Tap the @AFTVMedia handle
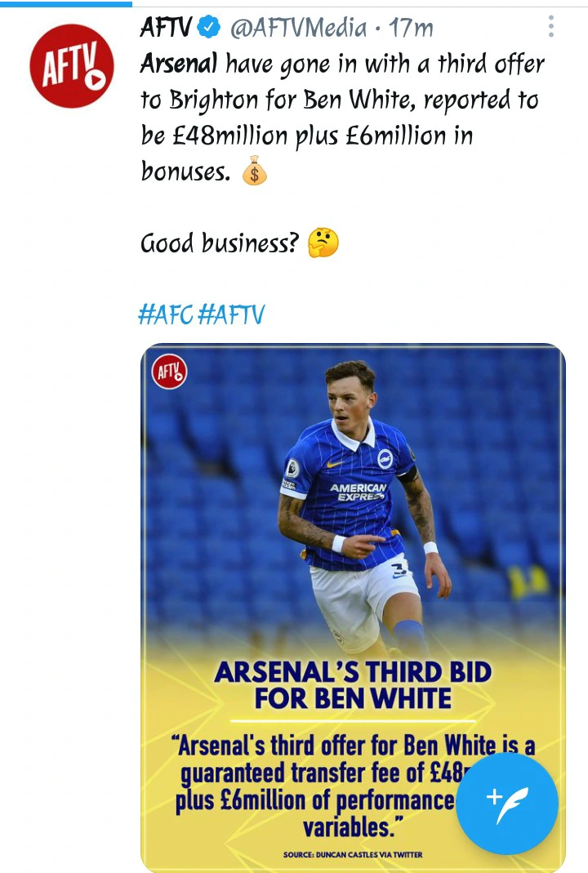The width and height of the screenshot is (588, 873). tap(298, 29)
